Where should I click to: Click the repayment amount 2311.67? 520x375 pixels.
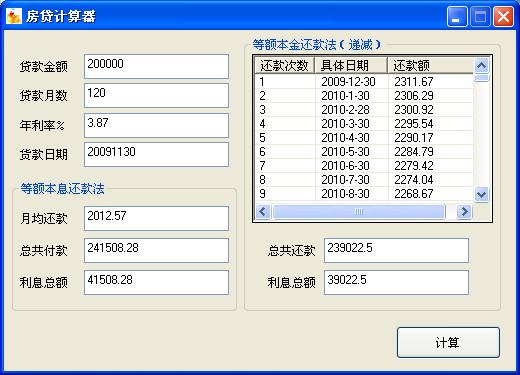click(414, 82)
